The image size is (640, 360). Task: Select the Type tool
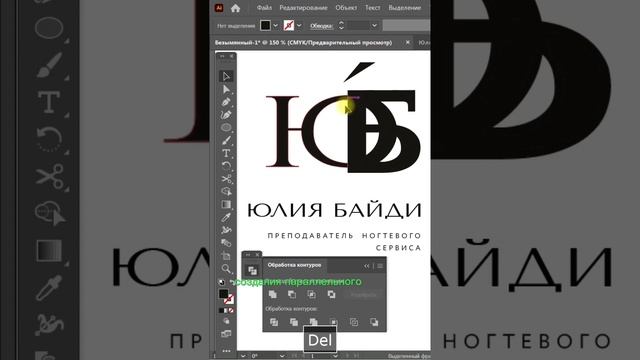coord(226,153)
